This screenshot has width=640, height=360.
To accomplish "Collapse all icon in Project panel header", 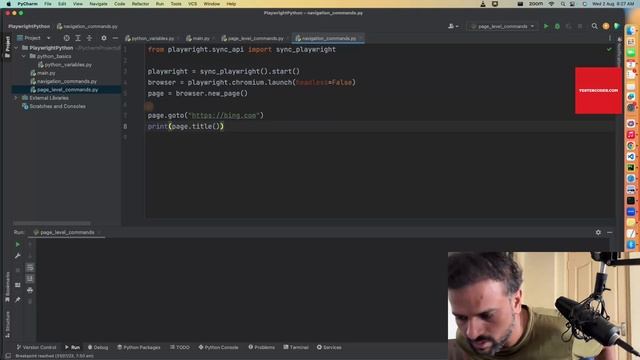I will pos(89,38).
